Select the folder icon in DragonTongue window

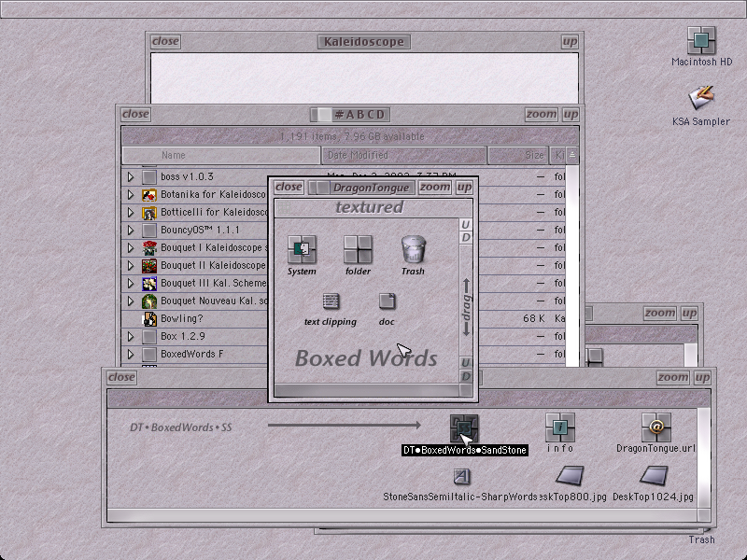point(358,249)
